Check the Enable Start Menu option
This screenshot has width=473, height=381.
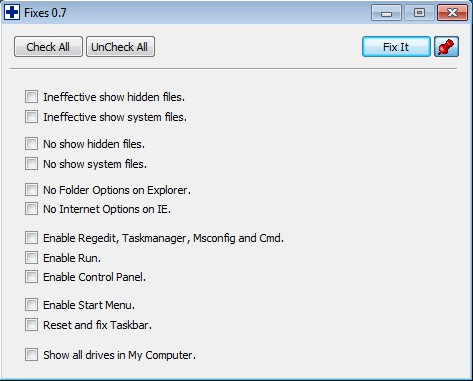(31, 305)
